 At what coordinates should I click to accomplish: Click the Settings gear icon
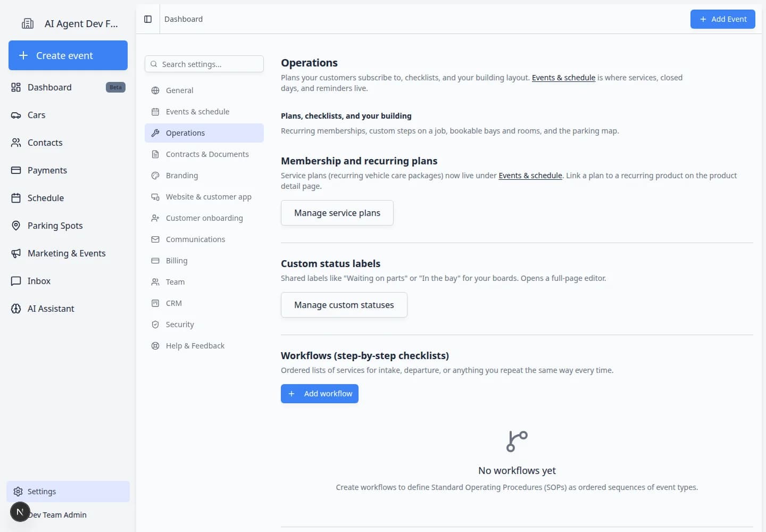click(x=18, y=492)
